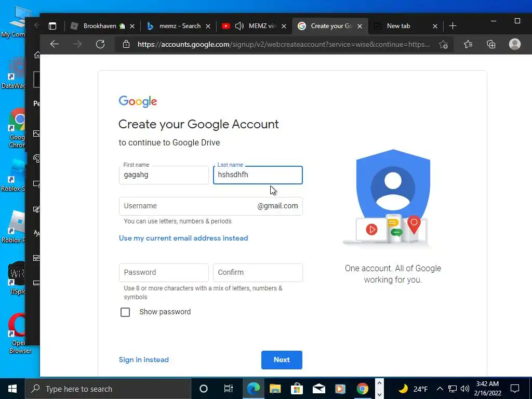Click the Confirm password field
Viewport: 532px width, 399px height.
(258, 272)
